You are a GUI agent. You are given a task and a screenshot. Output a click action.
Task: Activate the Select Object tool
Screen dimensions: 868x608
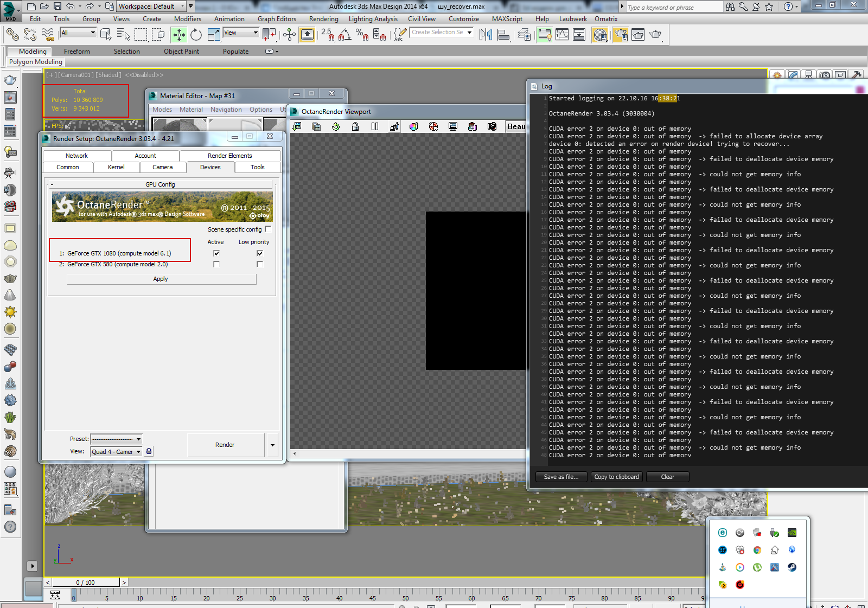106,35
